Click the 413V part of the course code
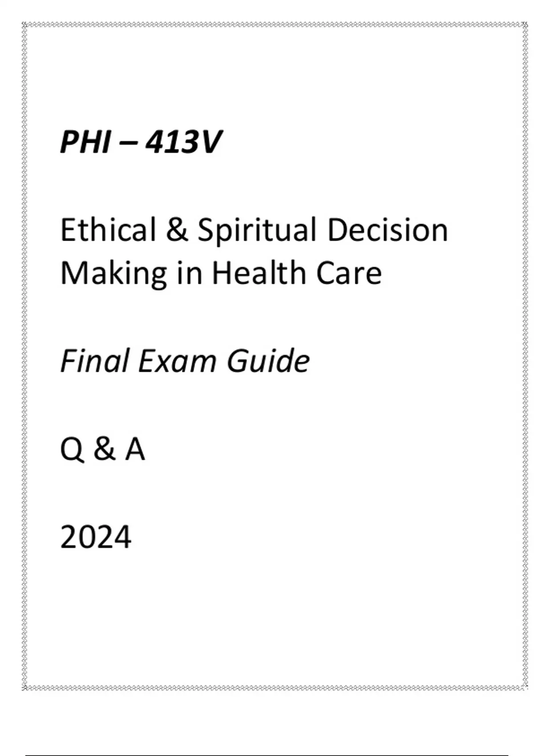The image size is (534, 756). coord(183,142)
